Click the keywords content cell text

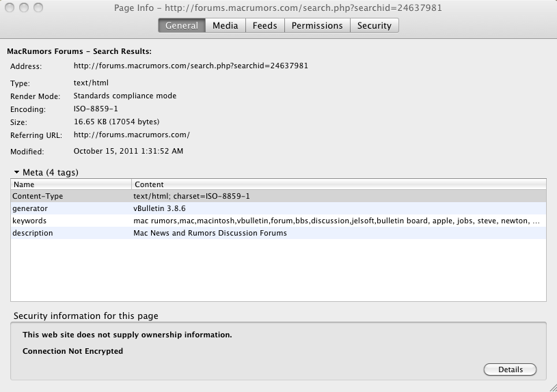tap(336, 221)
